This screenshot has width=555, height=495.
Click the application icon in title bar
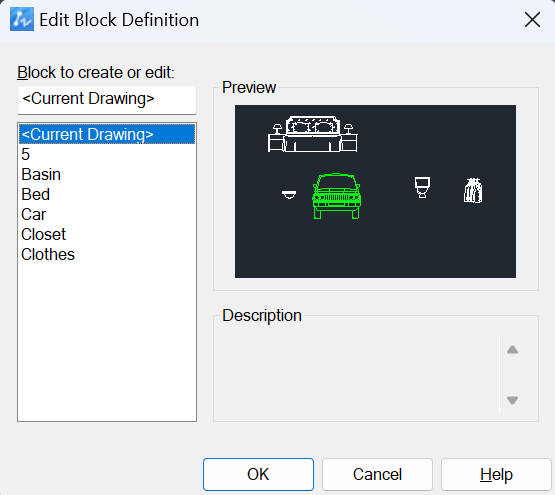[22, 19]
